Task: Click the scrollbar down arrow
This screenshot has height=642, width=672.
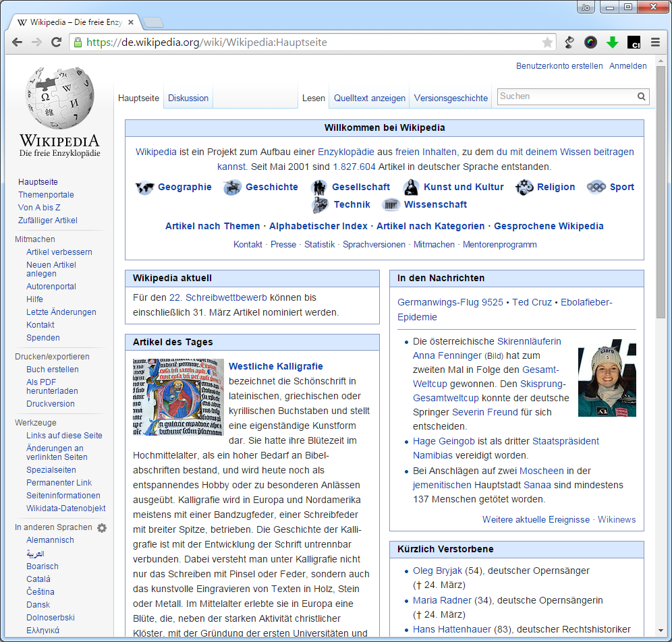Action: click(661, 631)
